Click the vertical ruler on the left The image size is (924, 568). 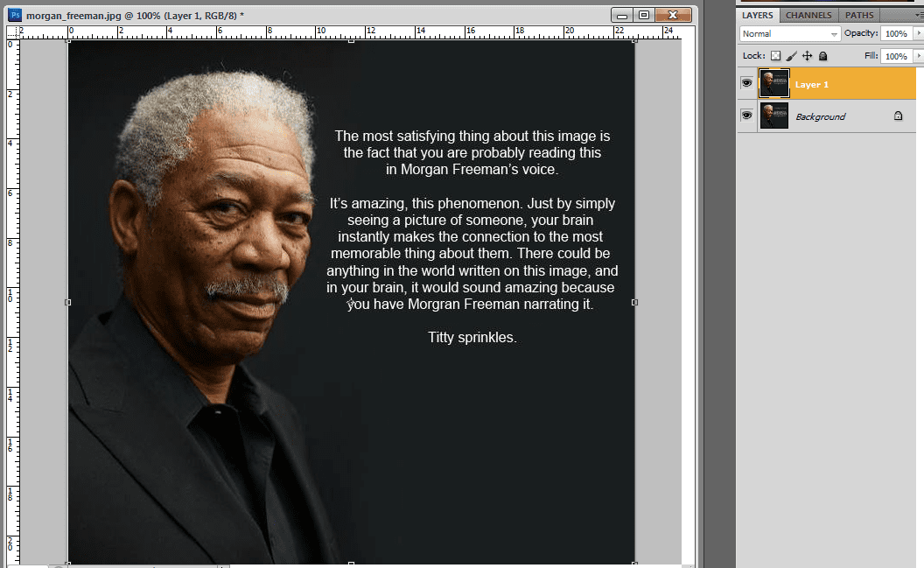coord(13,300)
